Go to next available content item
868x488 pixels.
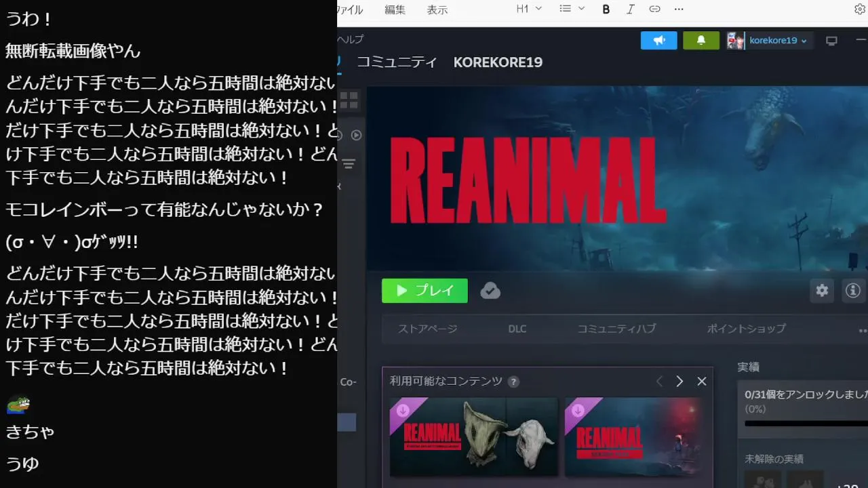point(679,382)
